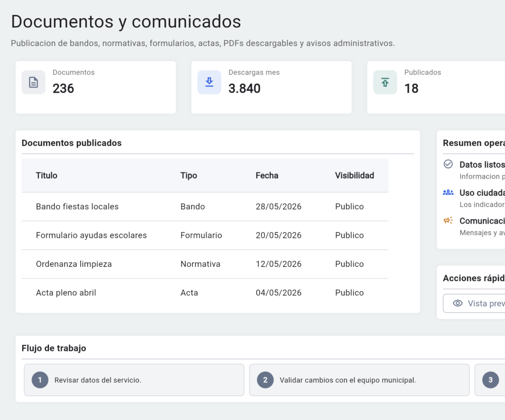The image size is (505, 420).
Task: Click the megaphone icon beside Comunicación
Action: click(x=448, y=221)
